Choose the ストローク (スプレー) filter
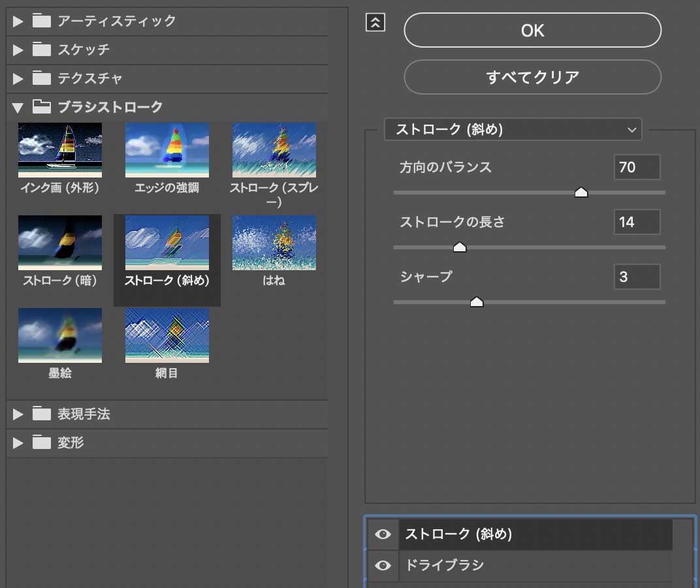The image size is (700, 588). pos(274,150)
